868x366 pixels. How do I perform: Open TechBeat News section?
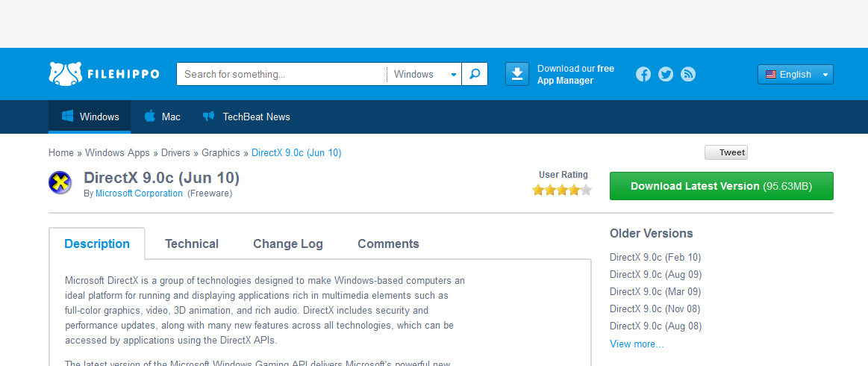pyautogui.click(x=246, y=117)
